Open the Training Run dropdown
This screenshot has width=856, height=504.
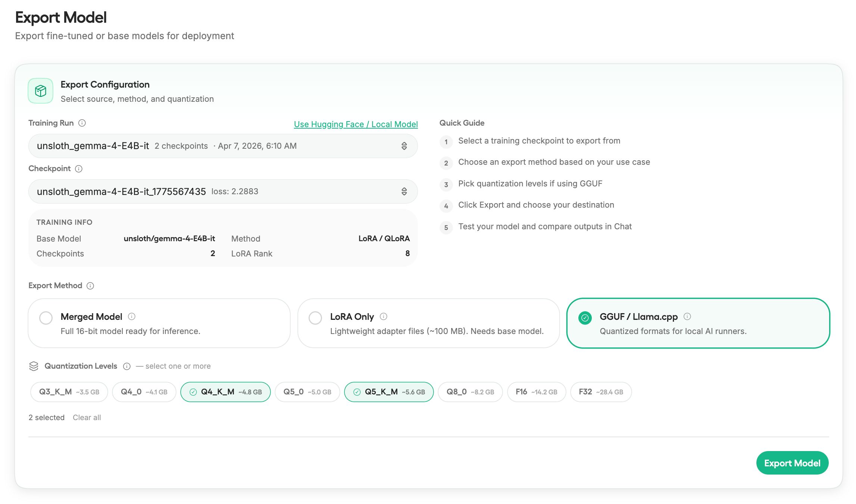pyautogui.click(x=223, y=146)
